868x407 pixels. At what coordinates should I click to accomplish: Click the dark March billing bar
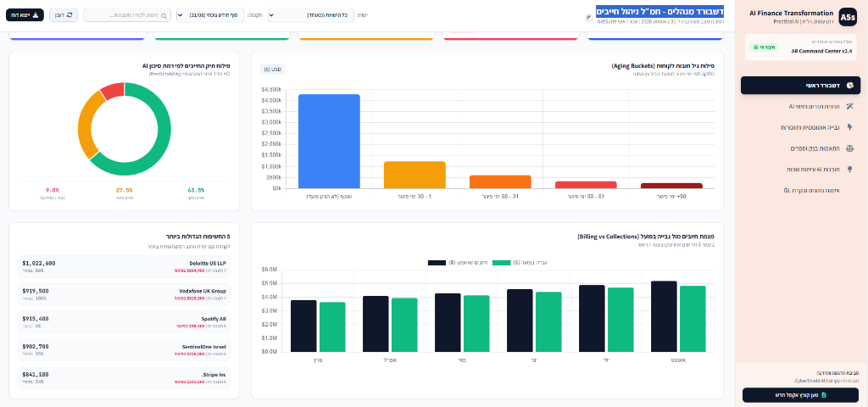pos(303,326)
